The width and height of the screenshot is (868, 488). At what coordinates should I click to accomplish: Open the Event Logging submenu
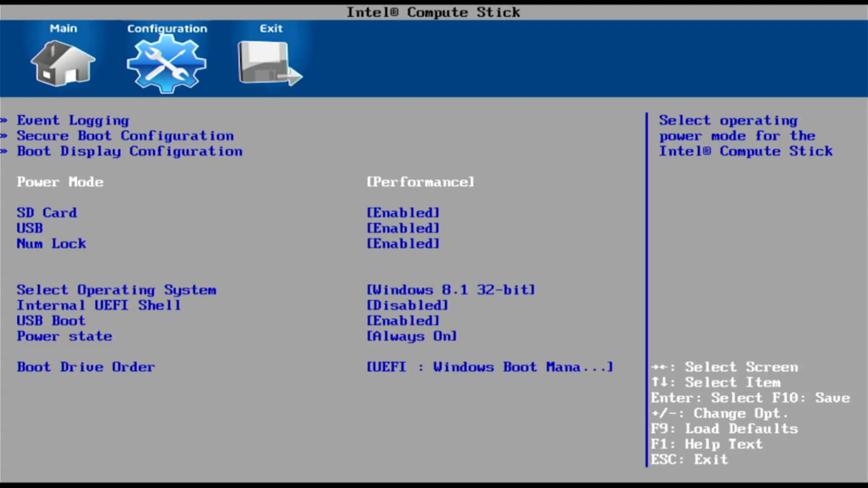tap(73, 120)
